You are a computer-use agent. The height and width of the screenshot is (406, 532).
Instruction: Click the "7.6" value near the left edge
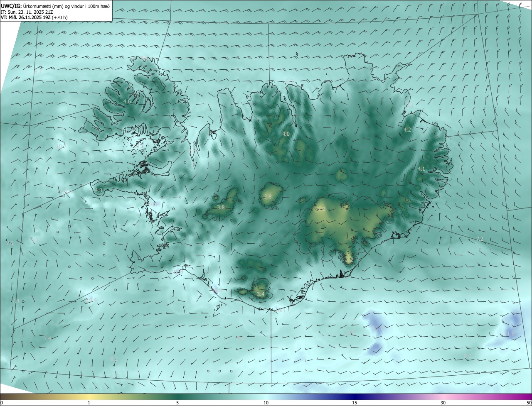(10, 243)
